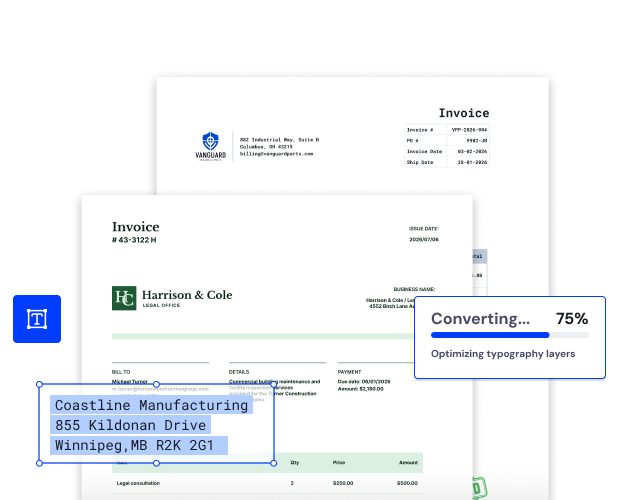Click the "Due date: 08/01/2026" line
Viewport: 638px width, 500px height.
click(x=364, y=382)
